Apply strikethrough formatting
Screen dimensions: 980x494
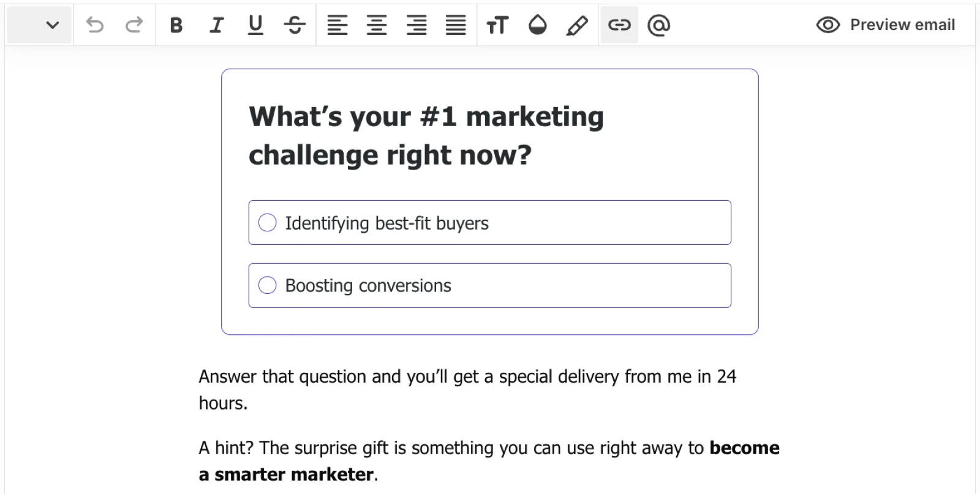pos(295,25)
